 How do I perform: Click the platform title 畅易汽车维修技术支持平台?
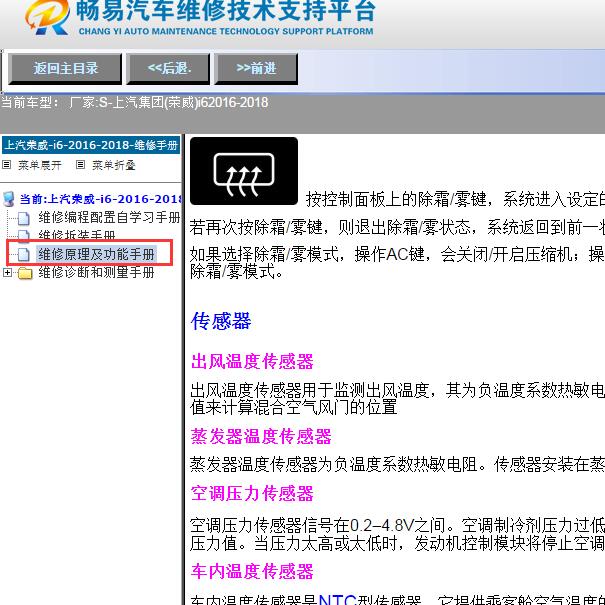click(226, 11)
